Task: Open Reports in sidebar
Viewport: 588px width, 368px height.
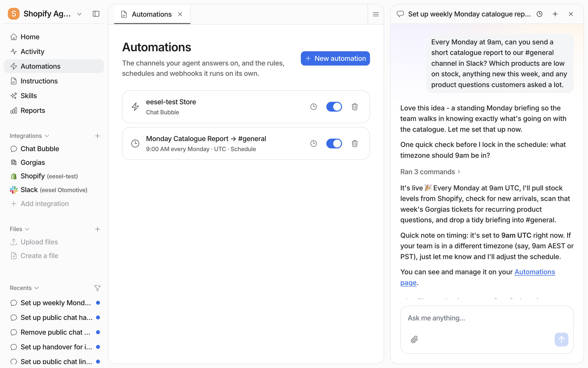Action: coord(54,110)
